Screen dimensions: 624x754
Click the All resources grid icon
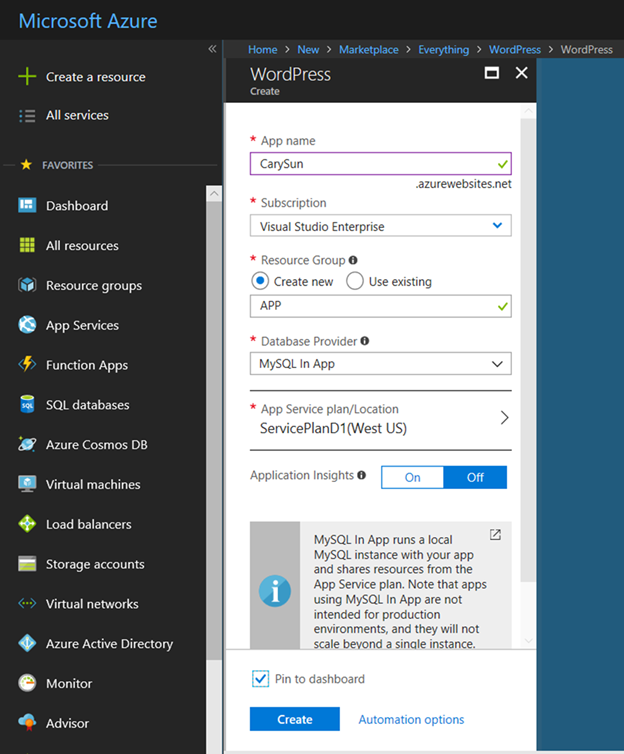27,245
